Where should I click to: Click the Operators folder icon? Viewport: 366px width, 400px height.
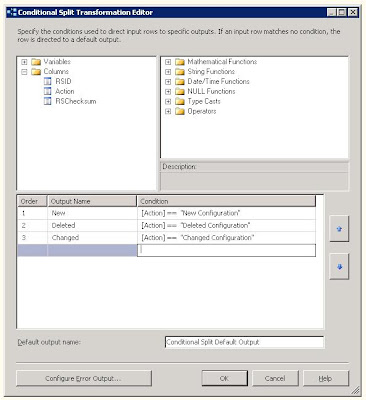(180, 111)
